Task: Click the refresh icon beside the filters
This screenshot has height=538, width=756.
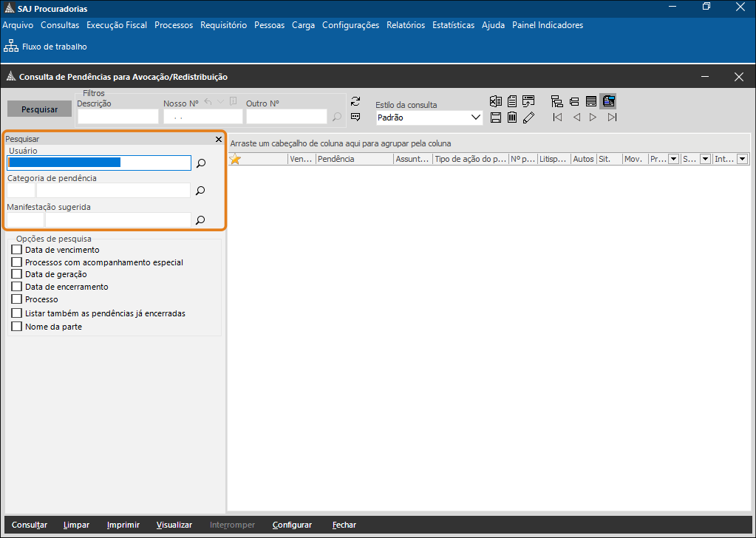Action: click(355, 101)
